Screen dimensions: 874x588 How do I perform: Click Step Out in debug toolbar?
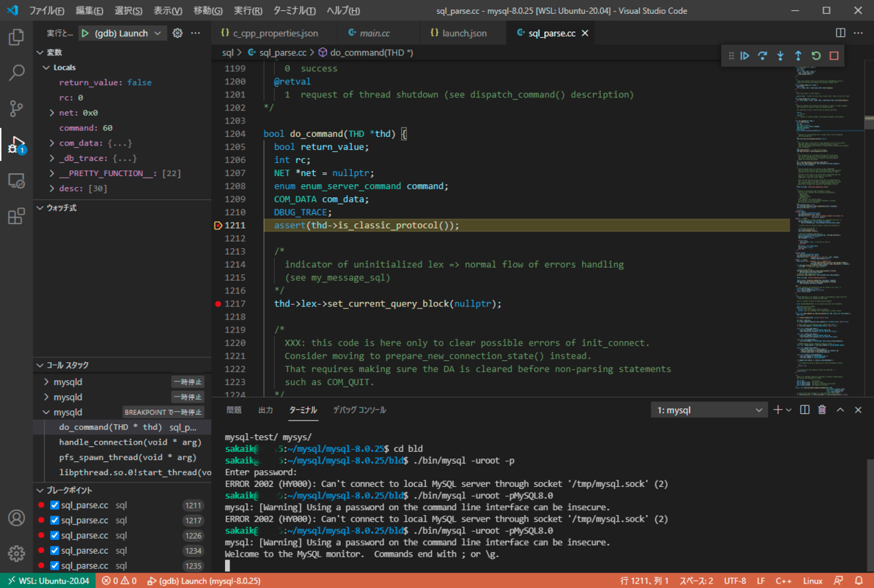click(x=798, y=56)
